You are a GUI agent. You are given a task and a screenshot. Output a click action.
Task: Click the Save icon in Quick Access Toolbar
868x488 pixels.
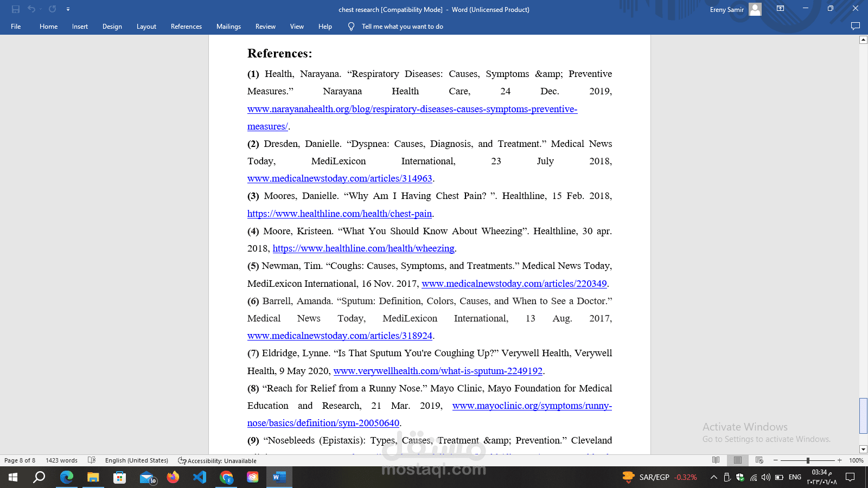click(x=16, y=9)
